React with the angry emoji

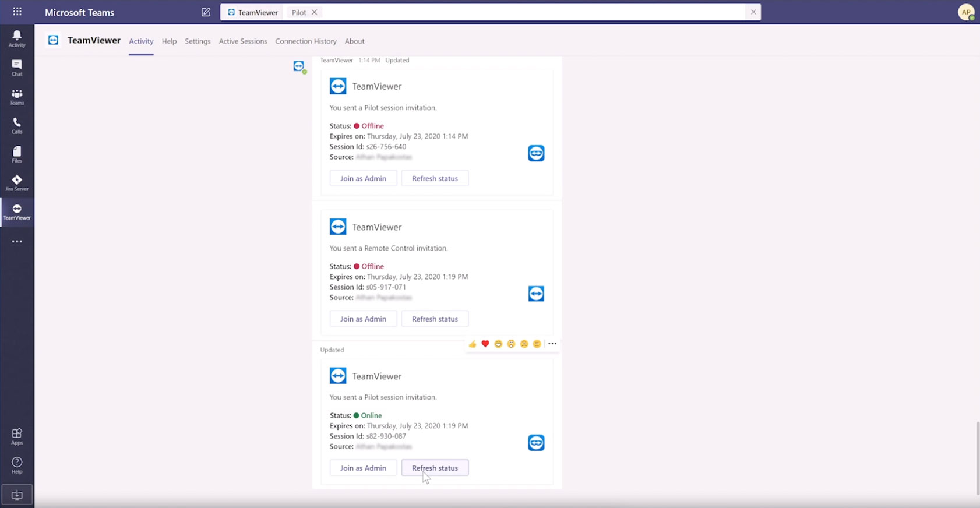(x=537, y=344)
